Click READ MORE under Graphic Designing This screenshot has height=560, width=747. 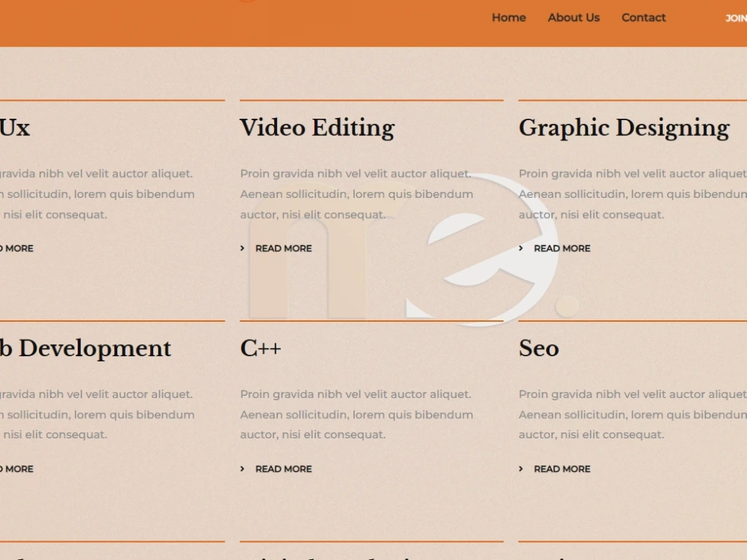tap(562, 248)
